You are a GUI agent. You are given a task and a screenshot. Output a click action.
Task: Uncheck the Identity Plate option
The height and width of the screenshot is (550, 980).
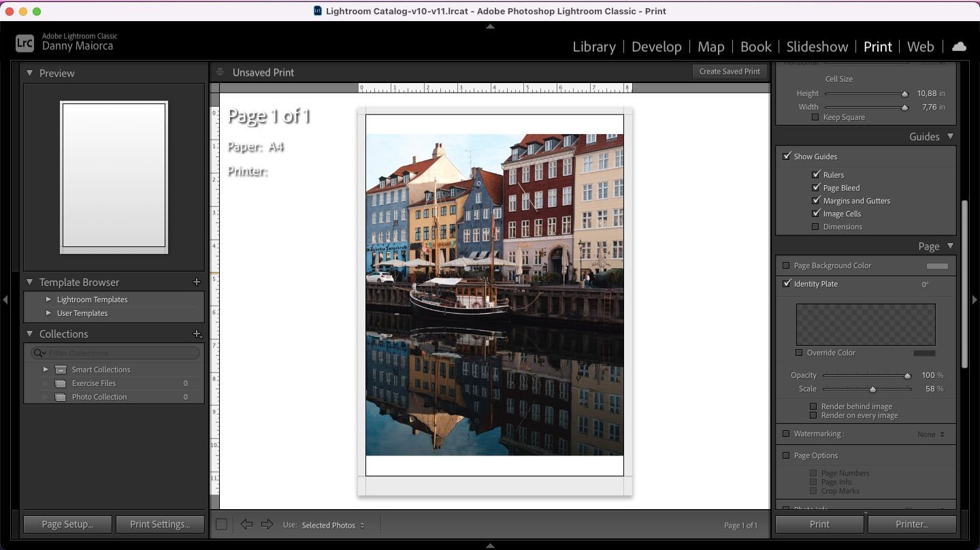point(787,284)
